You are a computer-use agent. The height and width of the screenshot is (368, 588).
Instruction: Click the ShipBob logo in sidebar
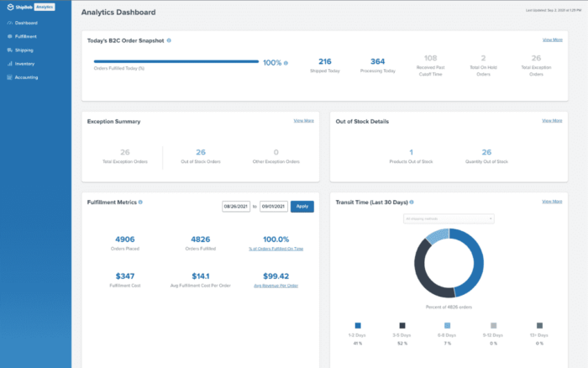[17, 7]
